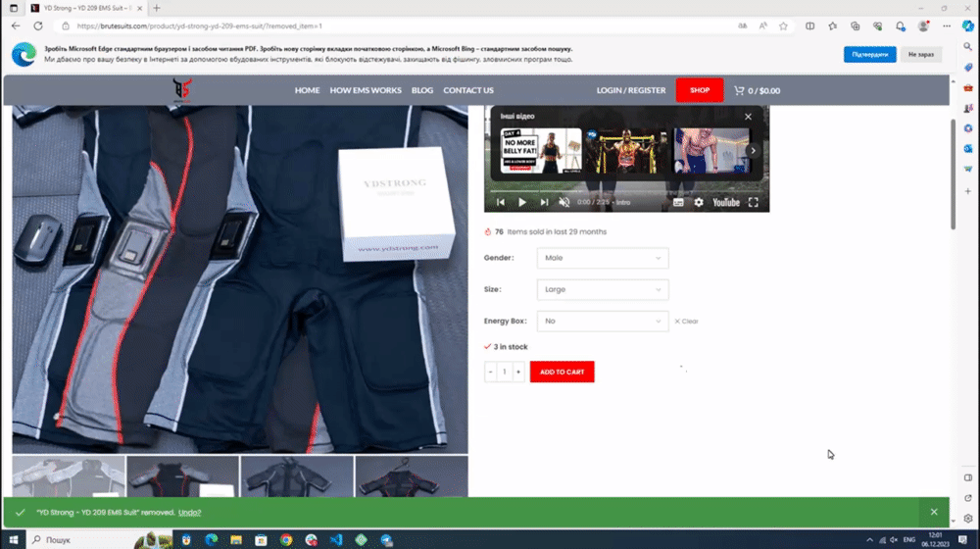Open Windows Start menu
980x549 pixels.
(x=13, y=539)
